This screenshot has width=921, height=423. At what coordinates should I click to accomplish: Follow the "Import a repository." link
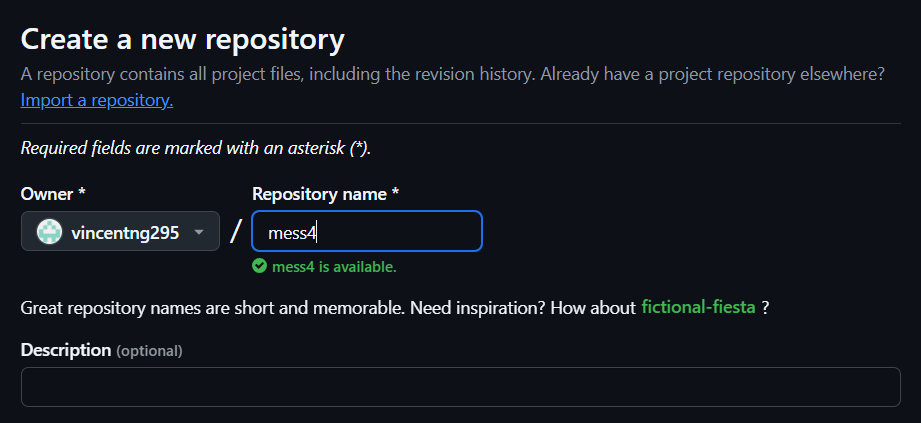coord(97,100)
